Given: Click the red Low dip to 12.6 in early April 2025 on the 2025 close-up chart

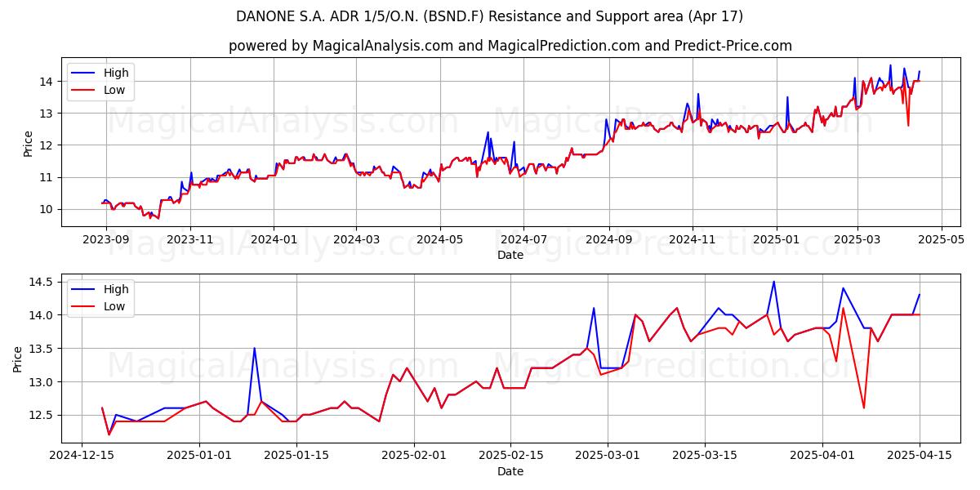Looking at the screenshot, I should coord(864,408).
